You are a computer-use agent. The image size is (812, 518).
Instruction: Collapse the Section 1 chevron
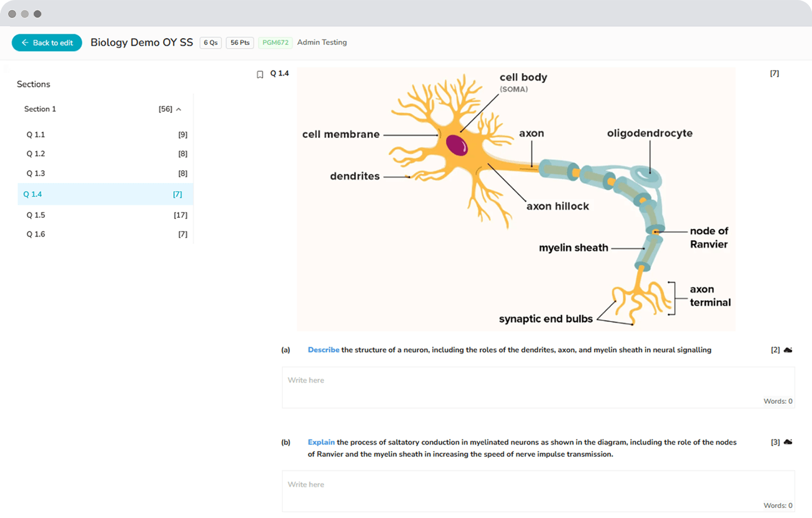click(x=179, y=109)
